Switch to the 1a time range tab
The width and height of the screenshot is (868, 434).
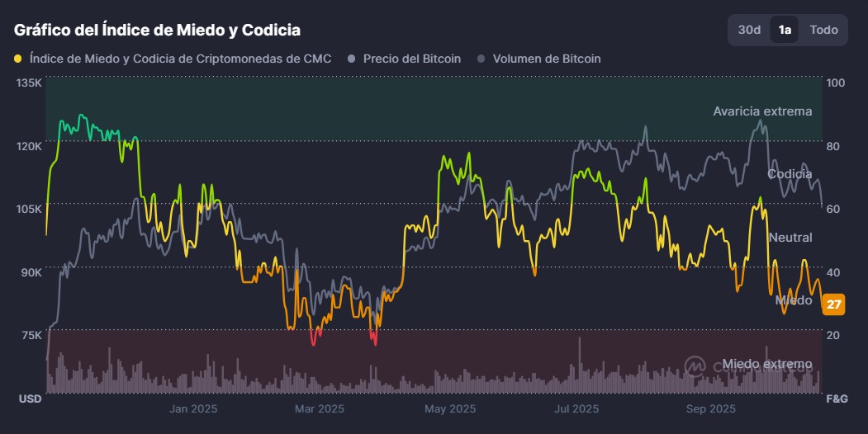(785, 30)
